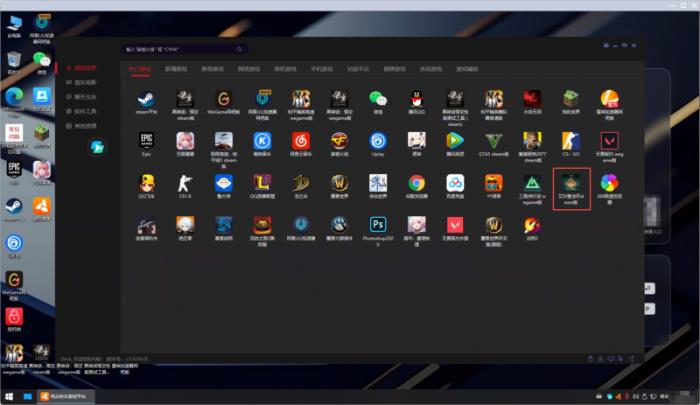Launch the Epic Games icon in the launcher grid
This screenshot has height=405, width=700.
click(x=146, y=141)
